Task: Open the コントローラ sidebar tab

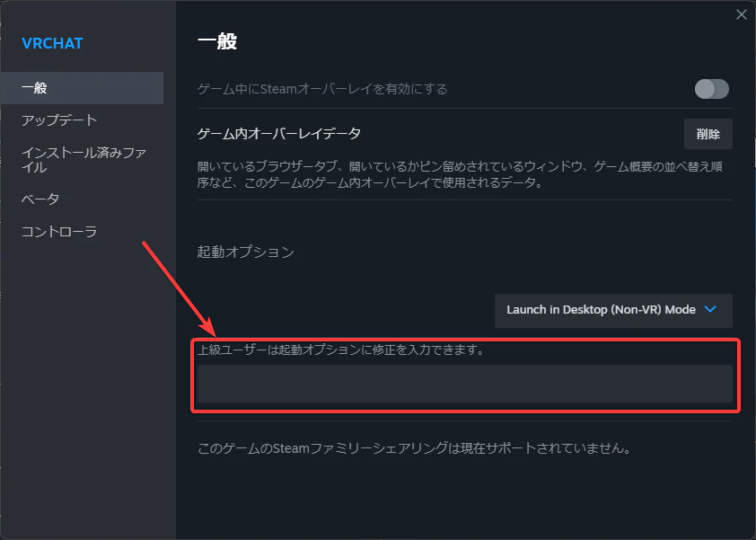Action: pos(59,232)
